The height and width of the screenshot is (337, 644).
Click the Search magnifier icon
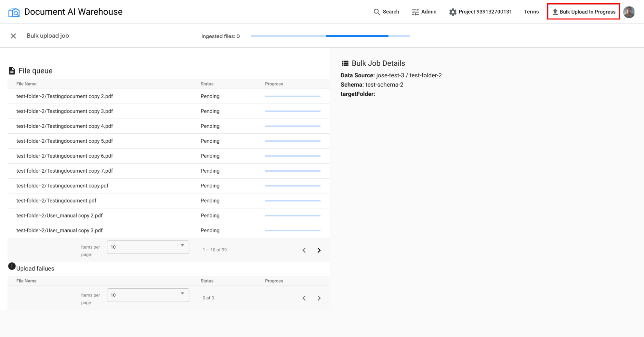pos(377,12)
